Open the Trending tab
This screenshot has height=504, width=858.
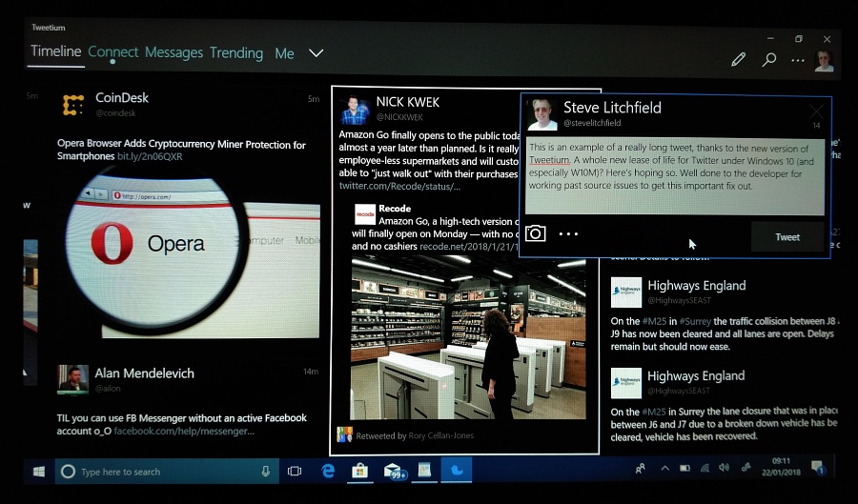click(x=236, y=53)
